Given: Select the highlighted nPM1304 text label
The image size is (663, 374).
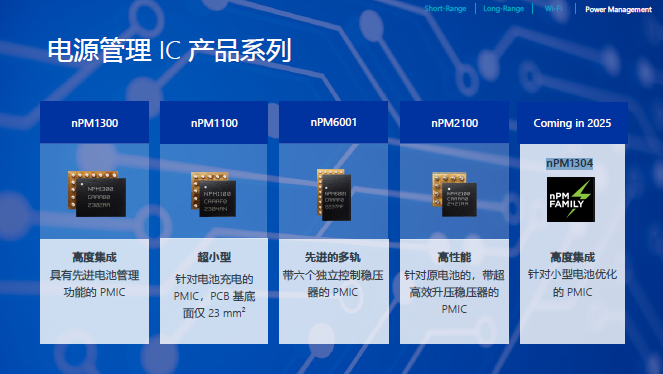Looking at the screenshot, I should pyautogui.click(x=570, y=163).
